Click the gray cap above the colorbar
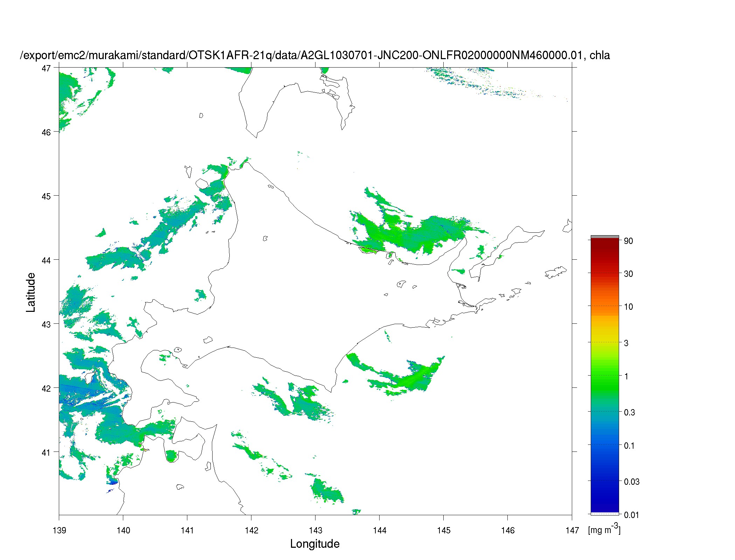 point(605,237)
